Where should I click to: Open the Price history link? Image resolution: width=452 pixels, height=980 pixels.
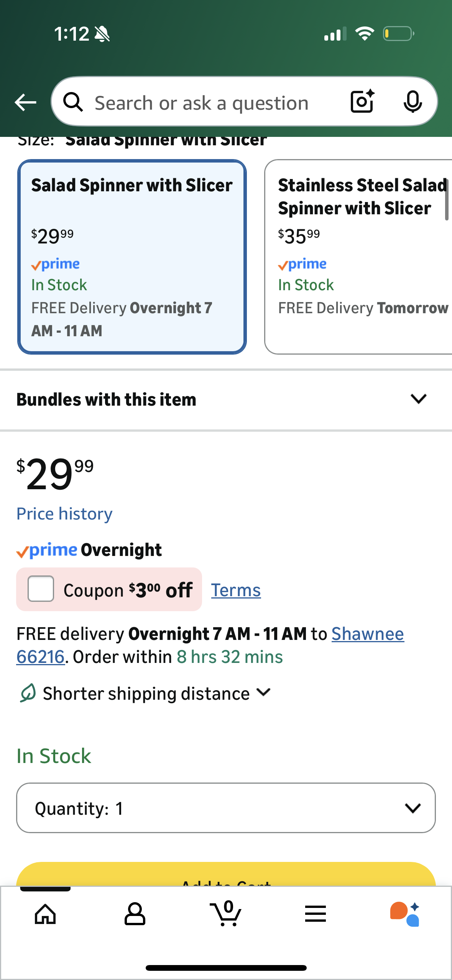[64, 514]
